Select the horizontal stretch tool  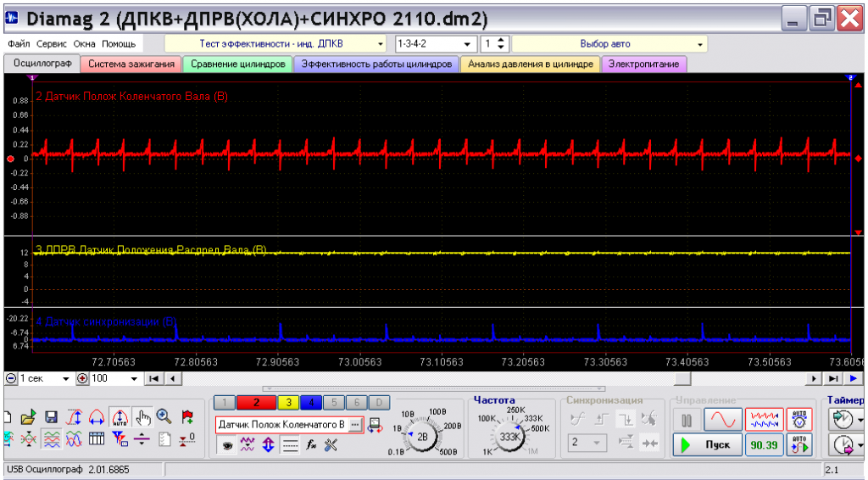(x=97, y=417)
